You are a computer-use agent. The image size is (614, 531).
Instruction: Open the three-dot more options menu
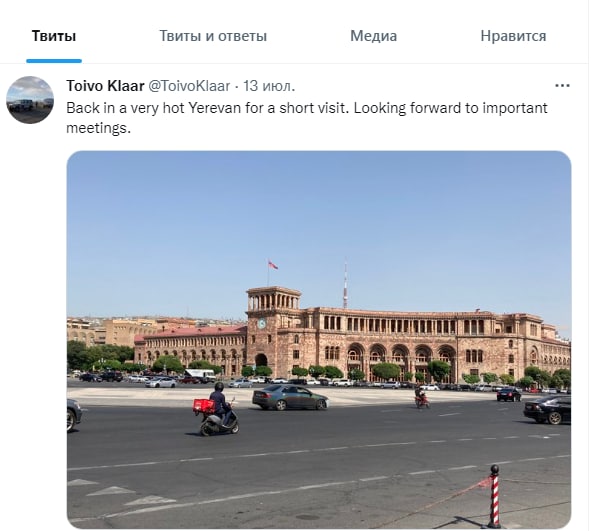(562, 85)
